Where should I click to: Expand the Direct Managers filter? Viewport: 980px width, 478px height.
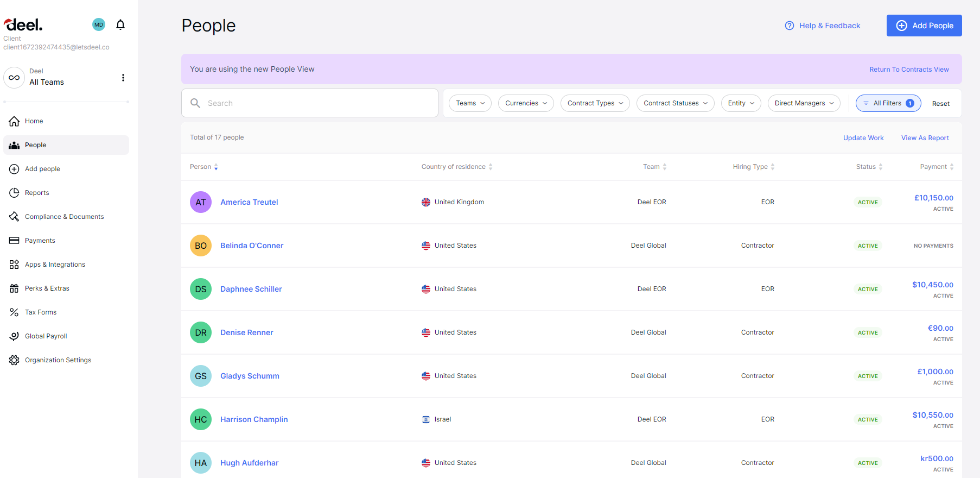(x=804, y=103)
